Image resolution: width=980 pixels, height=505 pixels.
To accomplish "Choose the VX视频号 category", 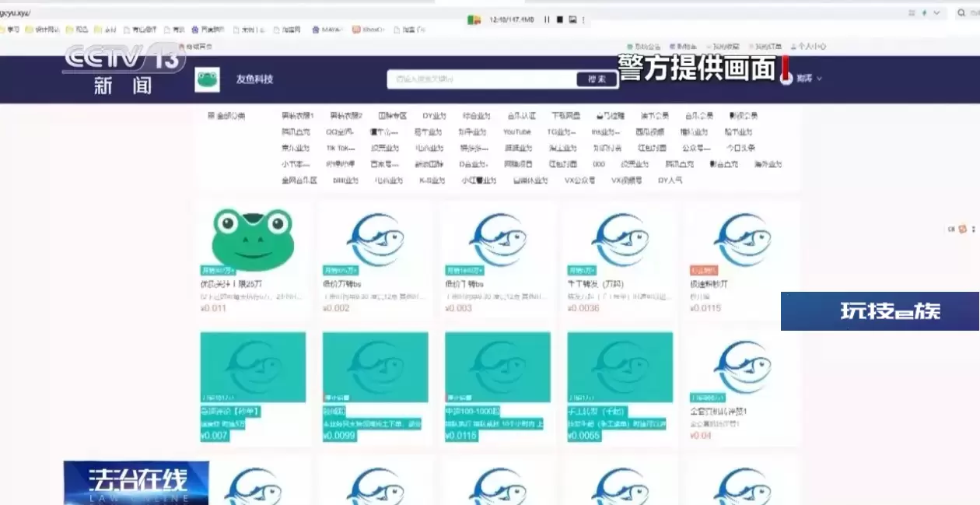I will [x=626, y=181].
